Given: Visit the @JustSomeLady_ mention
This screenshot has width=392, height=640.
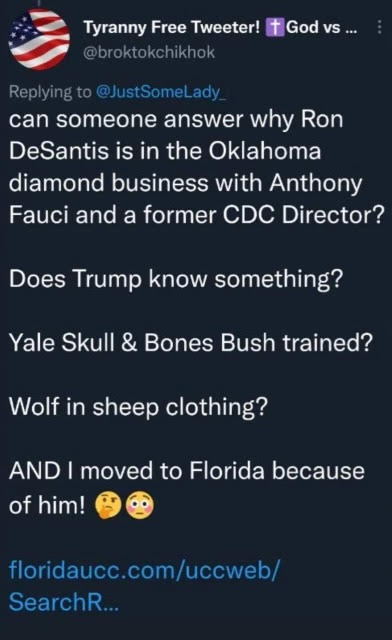Looking at the screenshot, I should click(x=160, y=92).
